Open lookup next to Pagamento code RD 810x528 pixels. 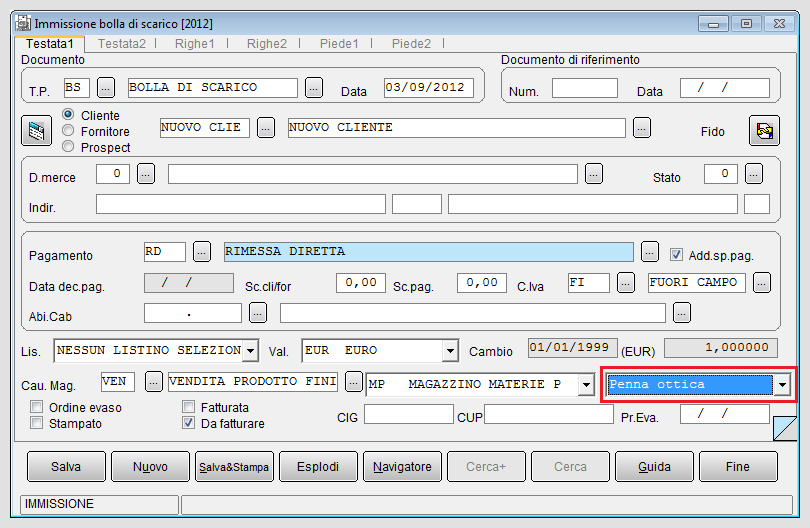(202, 252)
